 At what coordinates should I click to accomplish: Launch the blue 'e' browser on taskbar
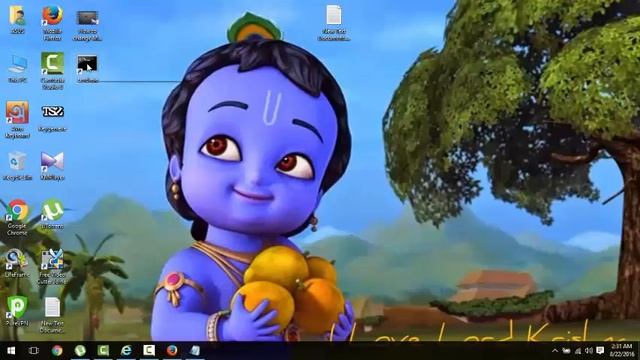[126, 351]
